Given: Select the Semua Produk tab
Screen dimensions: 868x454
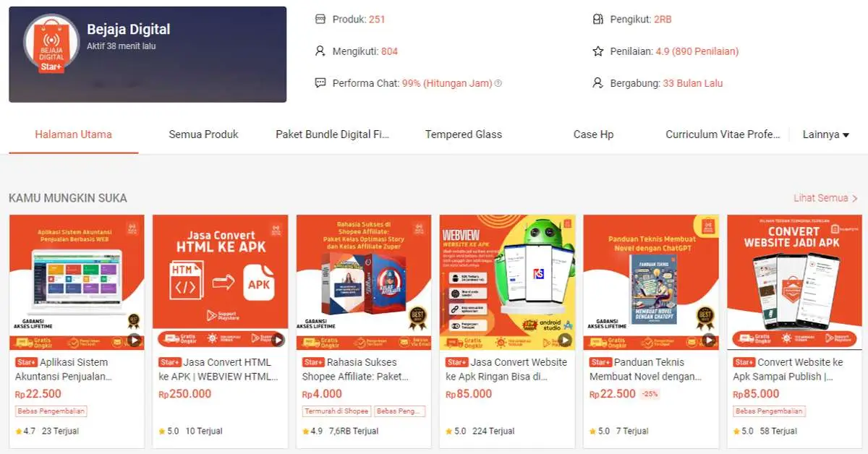Looking at the screenshot, I should [x=203, y=134].
